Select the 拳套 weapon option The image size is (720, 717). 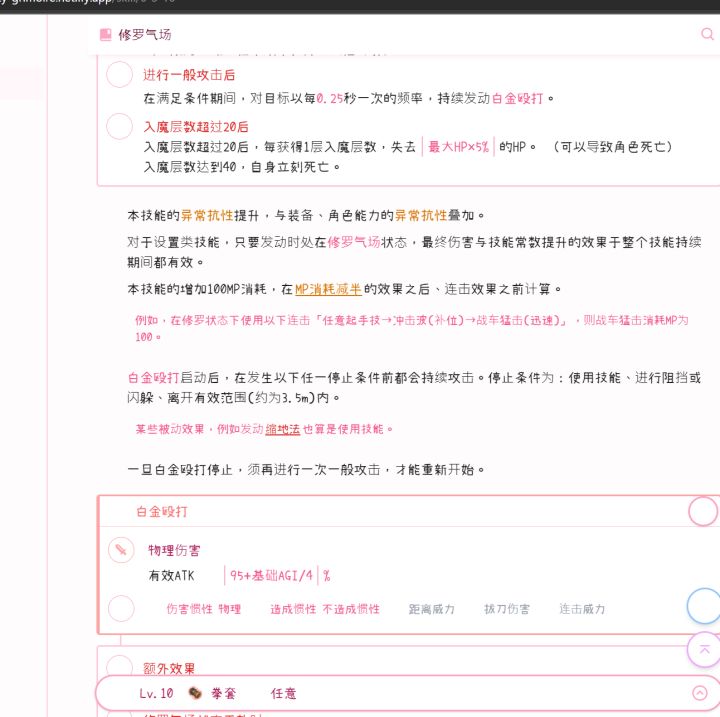click(x=224, y=693)
